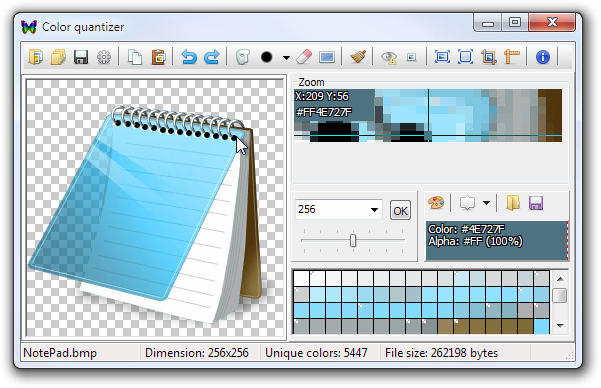Show actual size with empty-frame icon
The width and height of the screenshot is (601, 388).
465,57
